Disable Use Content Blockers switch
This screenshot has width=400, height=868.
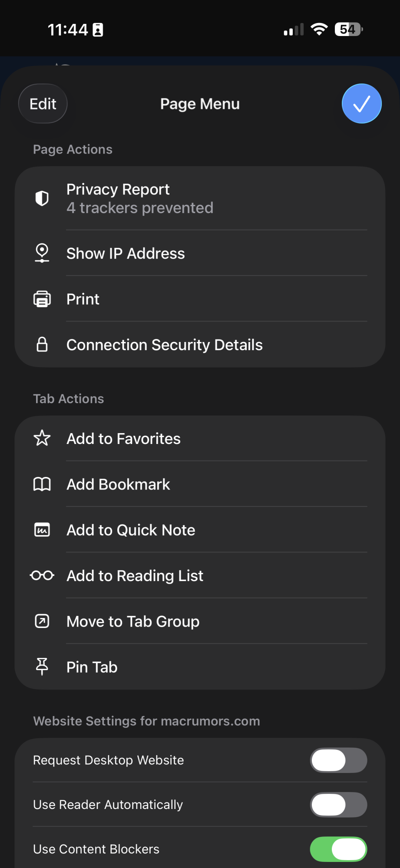point(338,849)
